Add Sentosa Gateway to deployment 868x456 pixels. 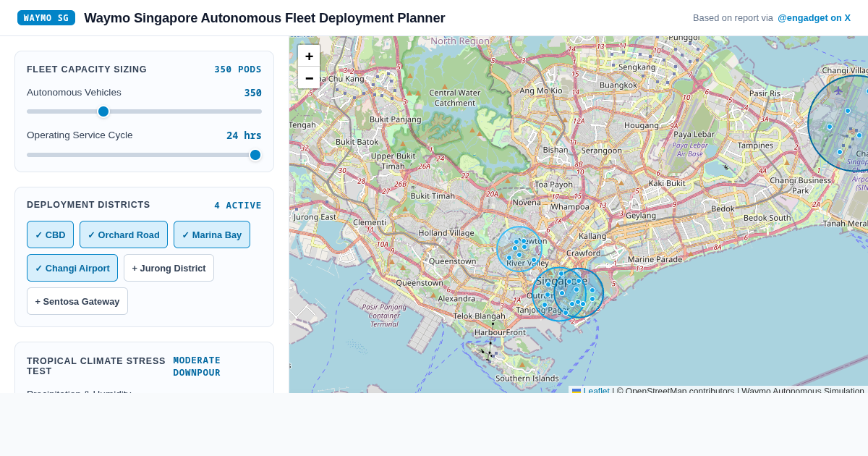pyautogui.click(x=77, y=301)
